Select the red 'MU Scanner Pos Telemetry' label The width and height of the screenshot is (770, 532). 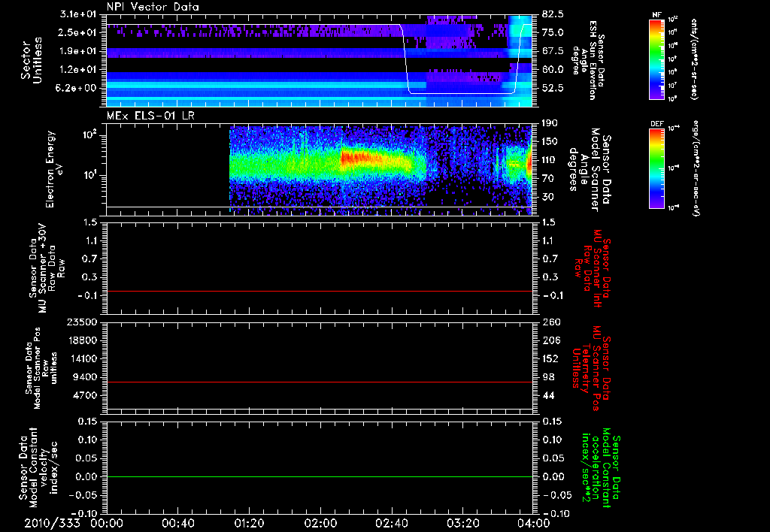[x=591, y=368]
